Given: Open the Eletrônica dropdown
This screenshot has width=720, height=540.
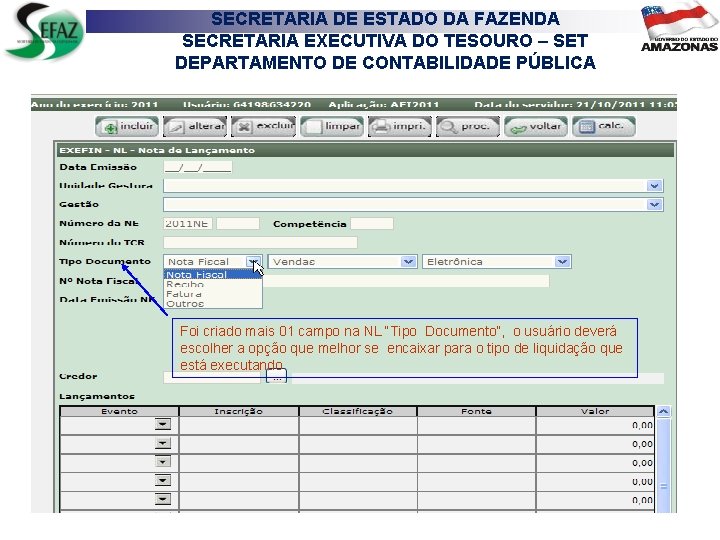Looking at the screenshot, I should pyautogui.click(x=497, y=262).
